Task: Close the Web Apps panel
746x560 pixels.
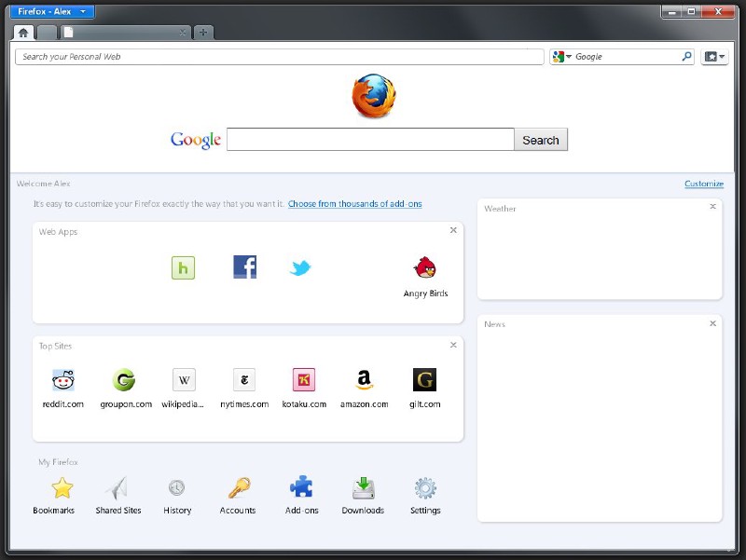Action: pyautogui.click(x=453, y=230)
